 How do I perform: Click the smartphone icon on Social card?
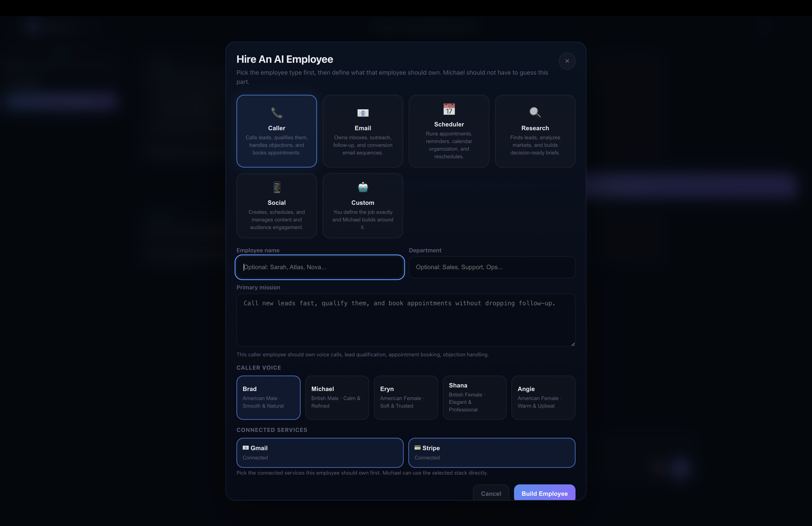click(276, 187)
